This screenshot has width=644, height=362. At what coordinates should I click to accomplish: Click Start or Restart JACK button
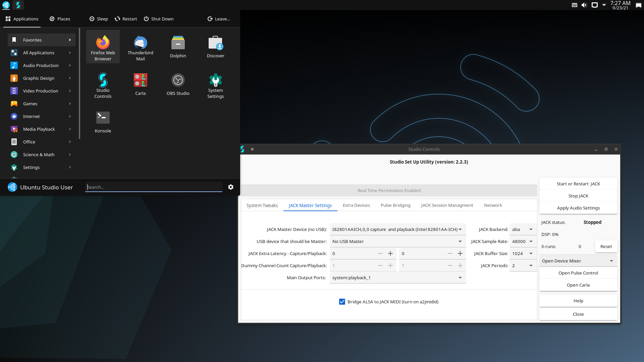578,183
